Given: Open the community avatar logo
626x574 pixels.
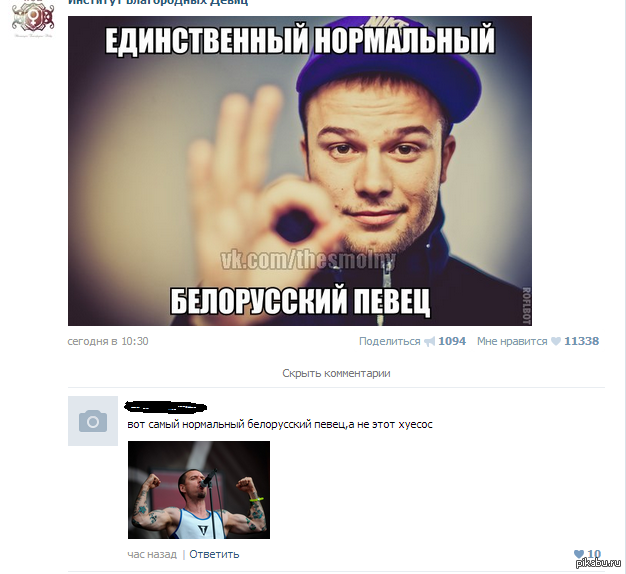Looking at the screenshot, I should point(33,18).
